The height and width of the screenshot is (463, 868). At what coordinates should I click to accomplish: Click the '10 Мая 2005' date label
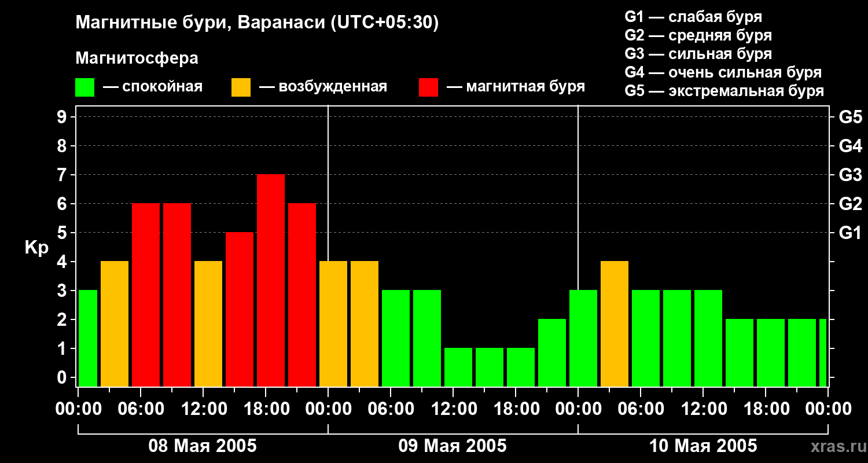coord(703,446)
